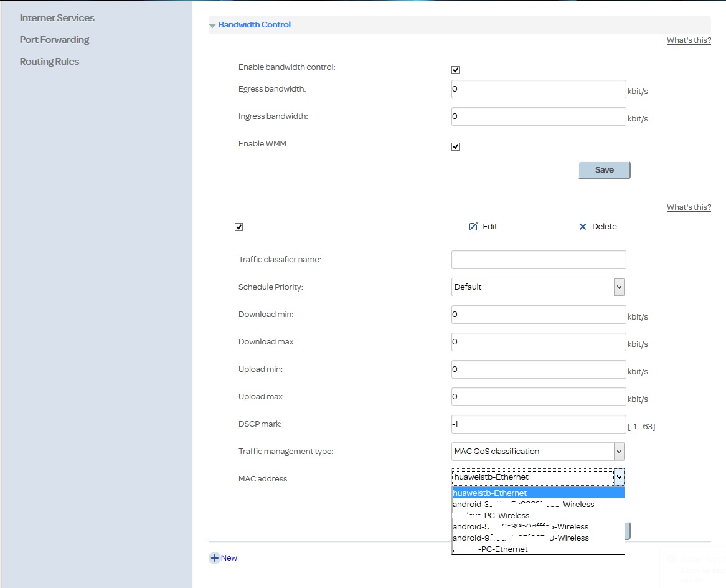726x588 pixels.
Task: Open Internet Services in sidebar
Action: [57, 18]
